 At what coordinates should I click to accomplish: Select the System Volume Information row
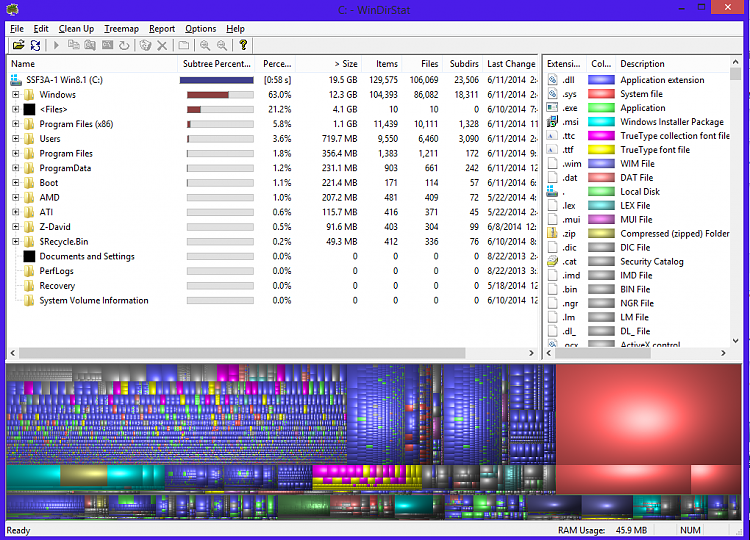(x=273, y=300)
